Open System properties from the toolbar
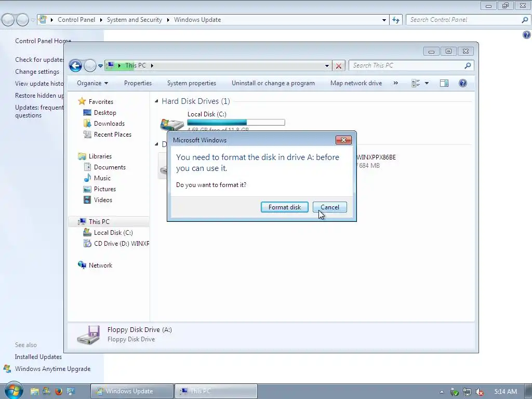The image size is (532, 399). pyautogui.click(x=192, y=83)
